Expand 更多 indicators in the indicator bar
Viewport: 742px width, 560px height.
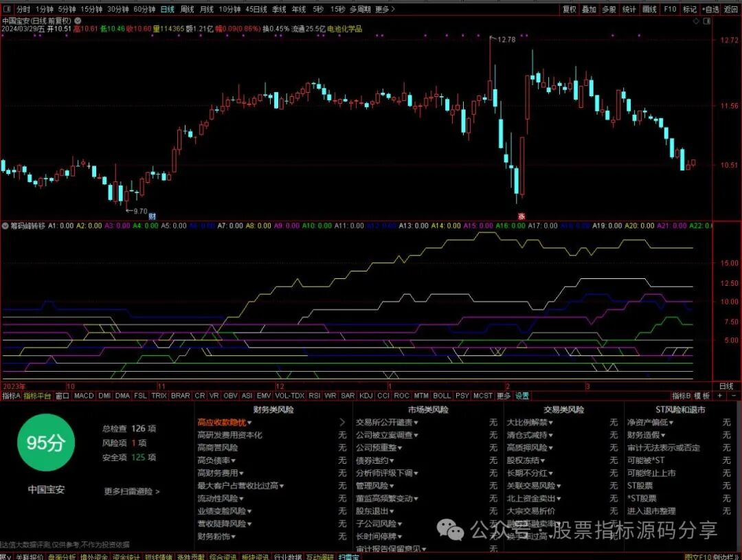504,396
